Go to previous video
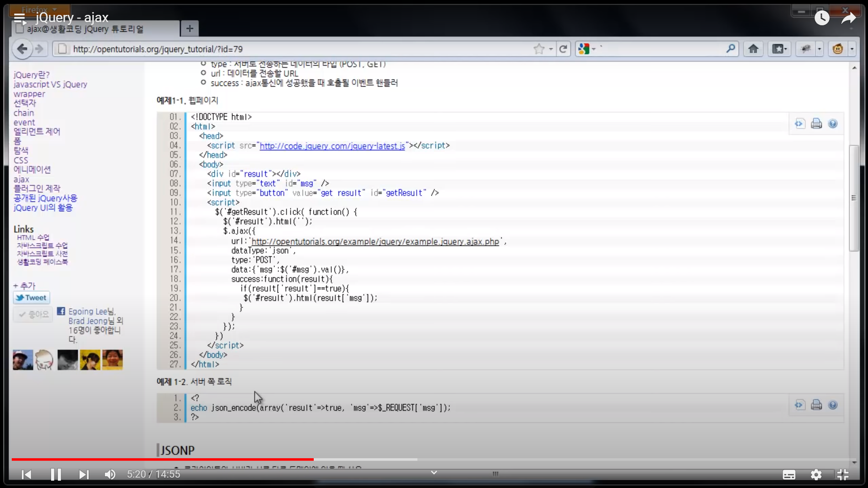This screenshot has width=868, height=488. [27, 474]
